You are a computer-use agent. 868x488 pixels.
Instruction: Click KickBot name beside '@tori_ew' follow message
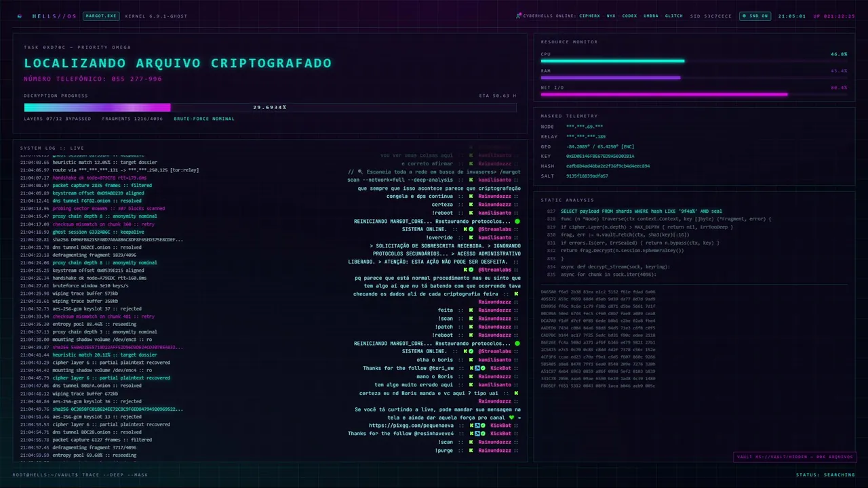[x=500, y=368]
